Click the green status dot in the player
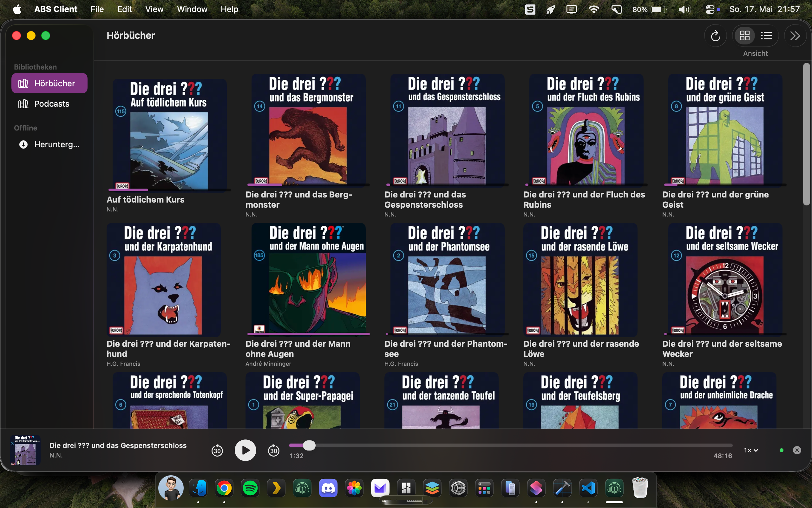The image size is (812, 508). (x=782, y=450)
